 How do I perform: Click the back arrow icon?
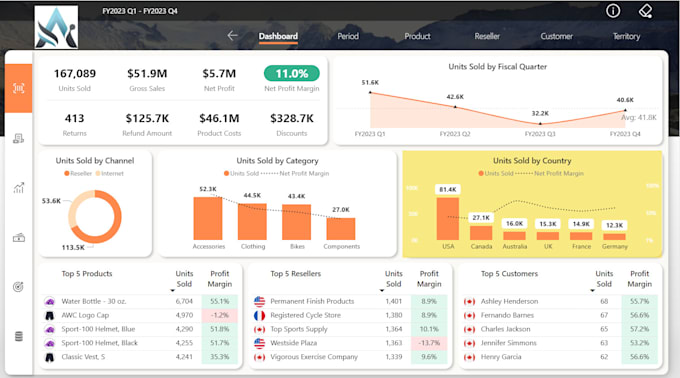232,36
